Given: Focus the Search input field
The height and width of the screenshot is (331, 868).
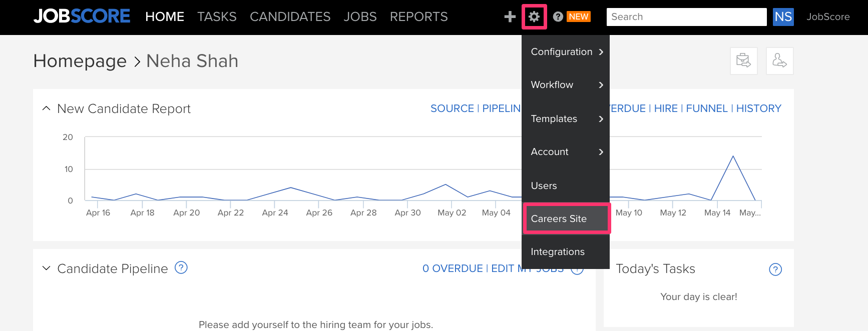Looking at the screenshot, I should [686, 17].
